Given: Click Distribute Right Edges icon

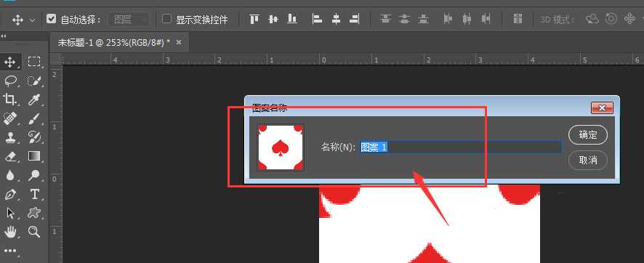Looking at the screenshot, I should pyautogui.click(x=486, y=19).
